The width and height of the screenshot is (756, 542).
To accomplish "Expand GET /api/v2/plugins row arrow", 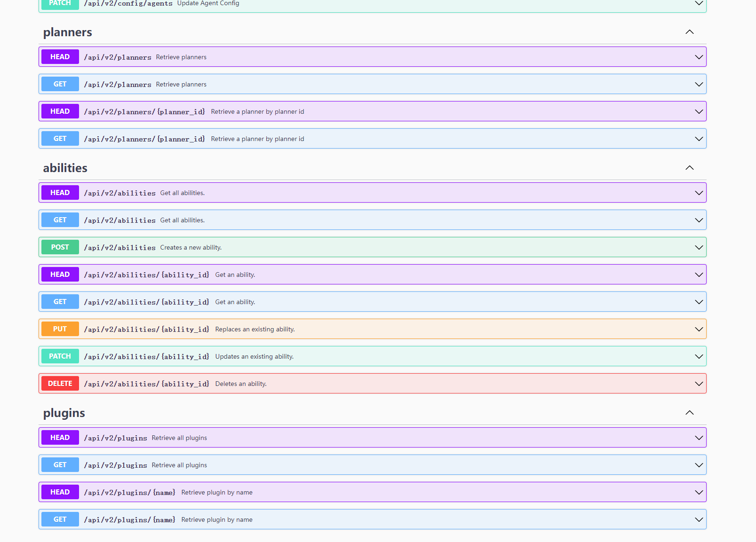I will [x=699, y=465].
